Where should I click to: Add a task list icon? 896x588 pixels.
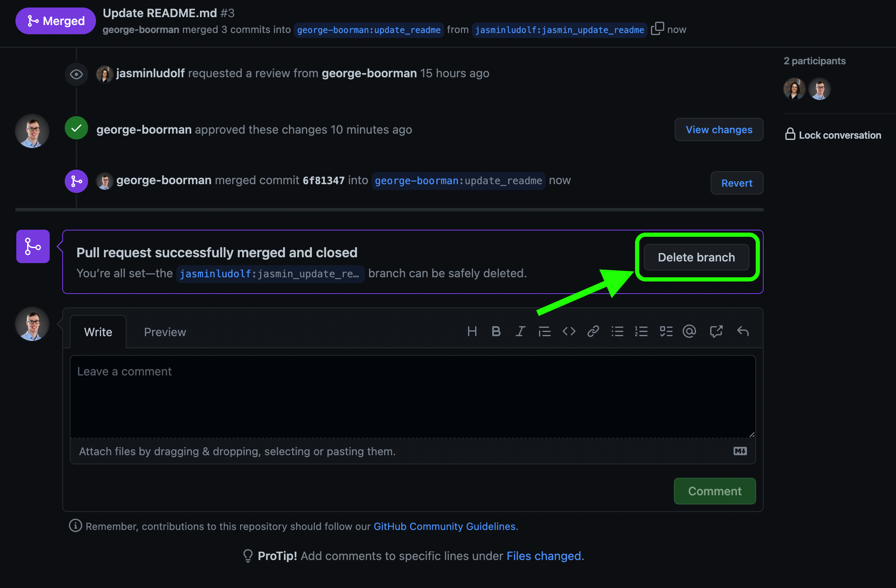666,332
